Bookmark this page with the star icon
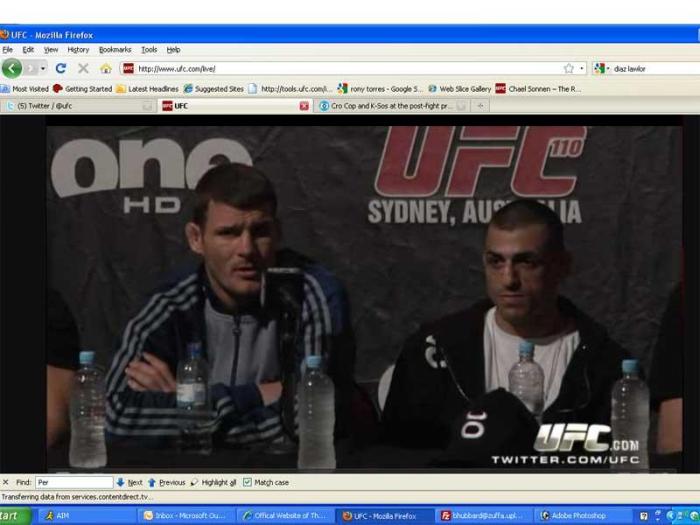 coord(568,68)
